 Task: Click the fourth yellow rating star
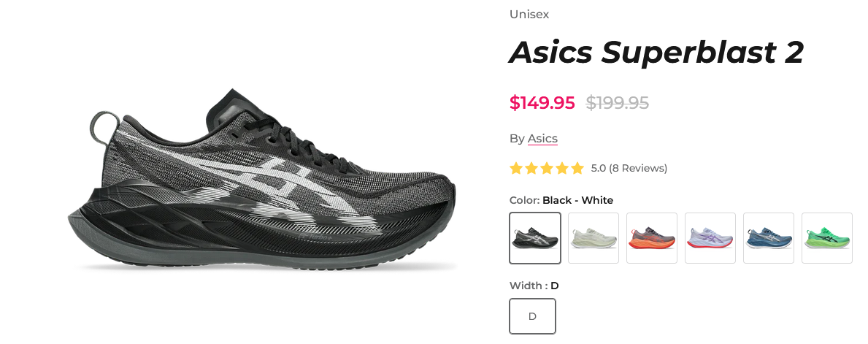(x=562, y=169)
